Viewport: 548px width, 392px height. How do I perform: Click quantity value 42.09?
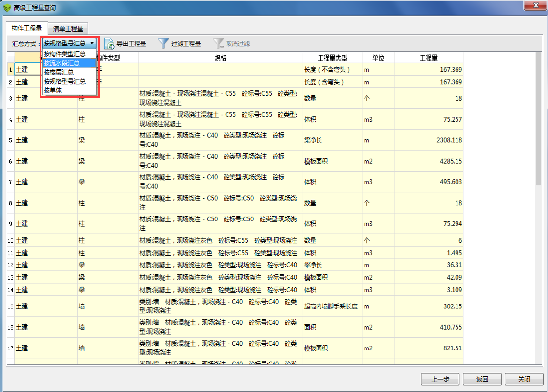455,277
